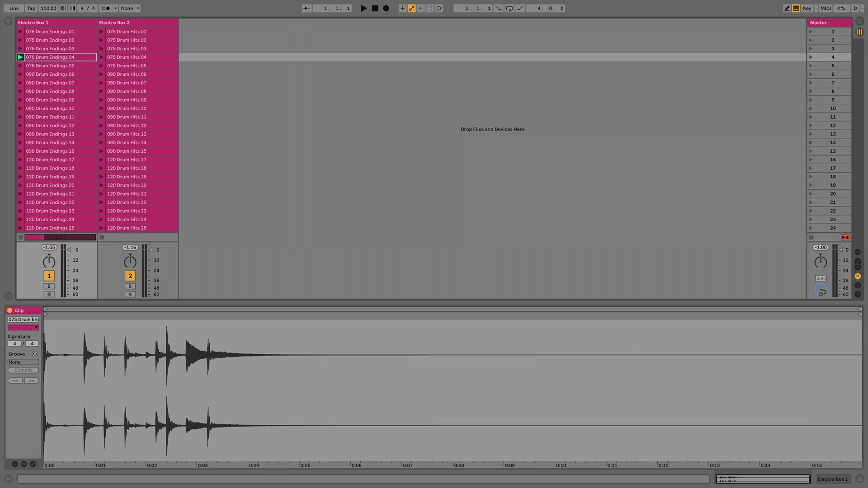
Task: Click the Arrangement Record button
Action: point(386,8)
